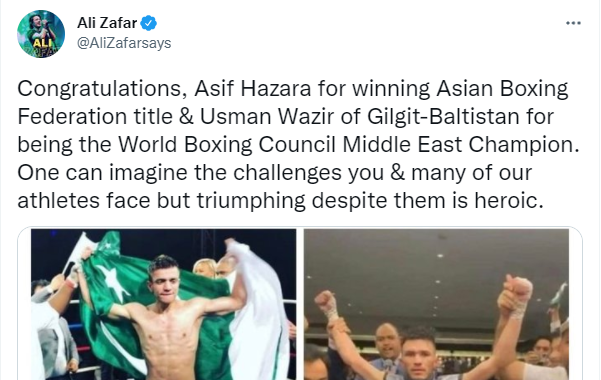The width and height of the screenshot is (601, 380).
Task: Click the name "Asif Hazara" in the tweet
Action: [253, 89]
